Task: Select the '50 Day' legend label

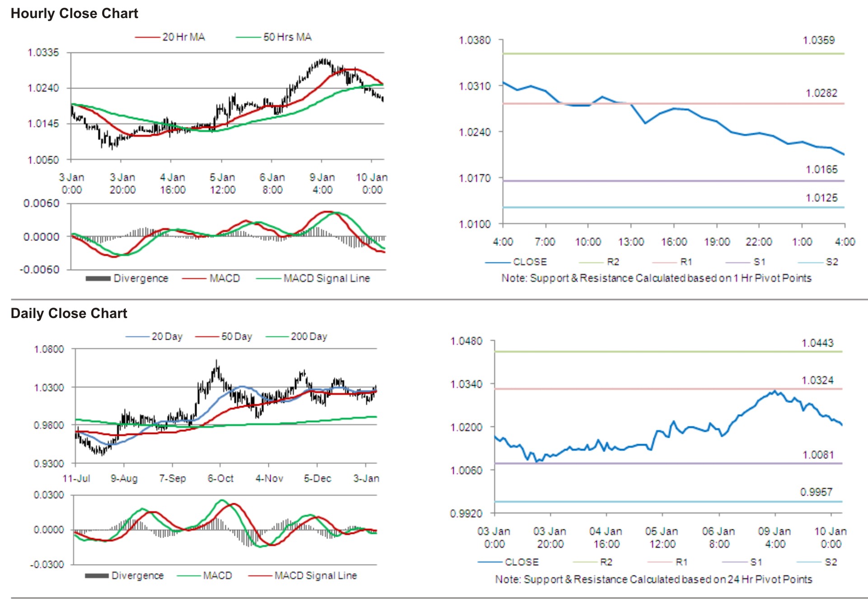Action: click(237, 337)
